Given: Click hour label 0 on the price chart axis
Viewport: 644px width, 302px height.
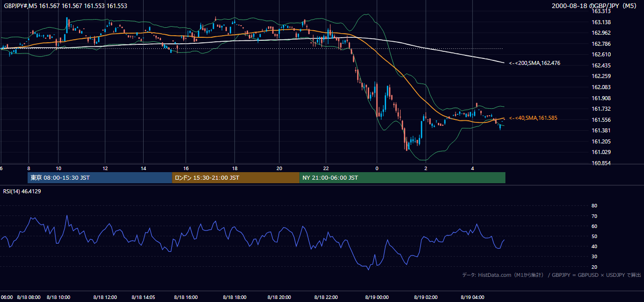Looking at the screenshot, I should click(x=377, y=168).
